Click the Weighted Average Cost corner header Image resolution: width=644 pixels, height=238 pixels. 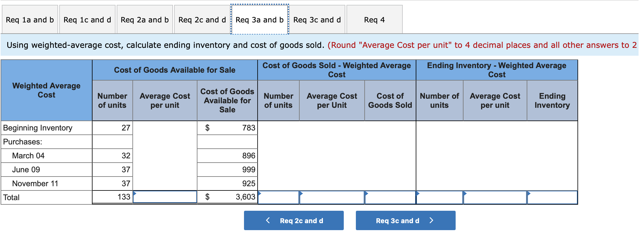point(47,90)
